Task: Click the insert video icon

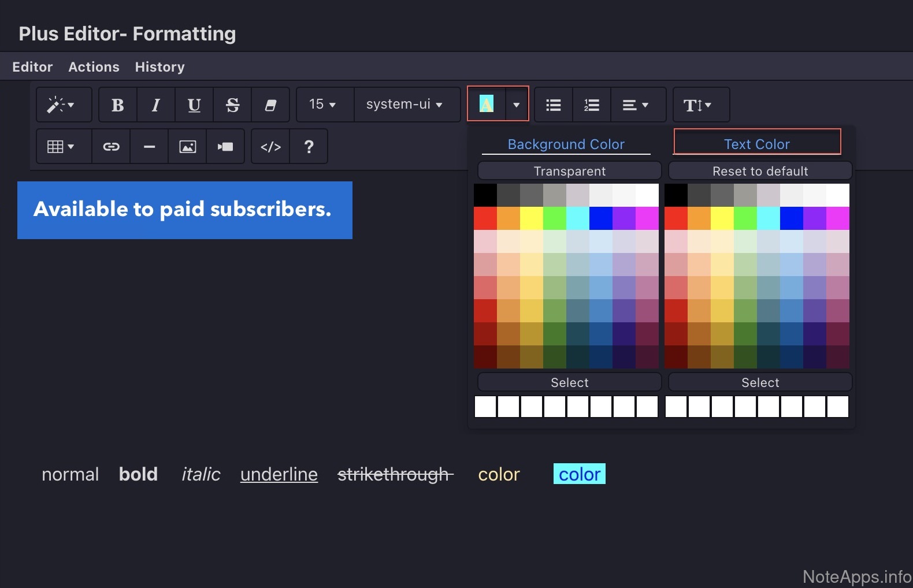Action: [x=225, y=147]
